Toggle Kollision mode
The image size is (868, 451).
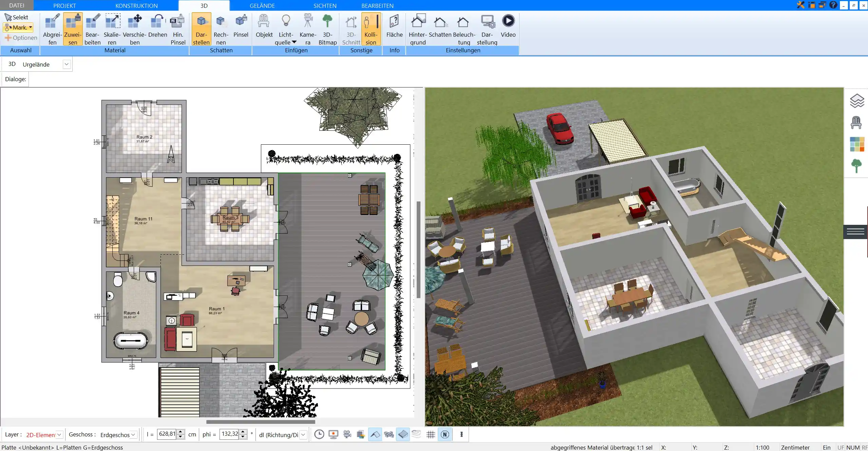(x=371, y=29)
